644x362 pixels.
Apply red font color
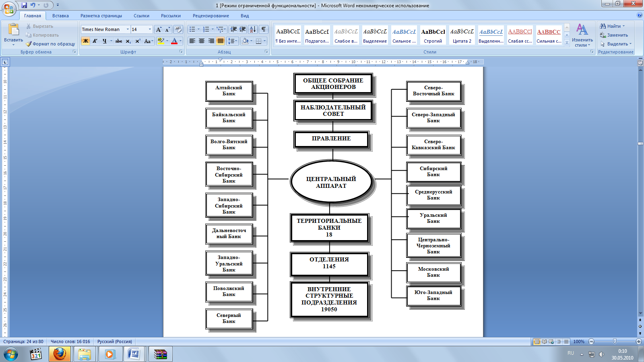(174, 41)
